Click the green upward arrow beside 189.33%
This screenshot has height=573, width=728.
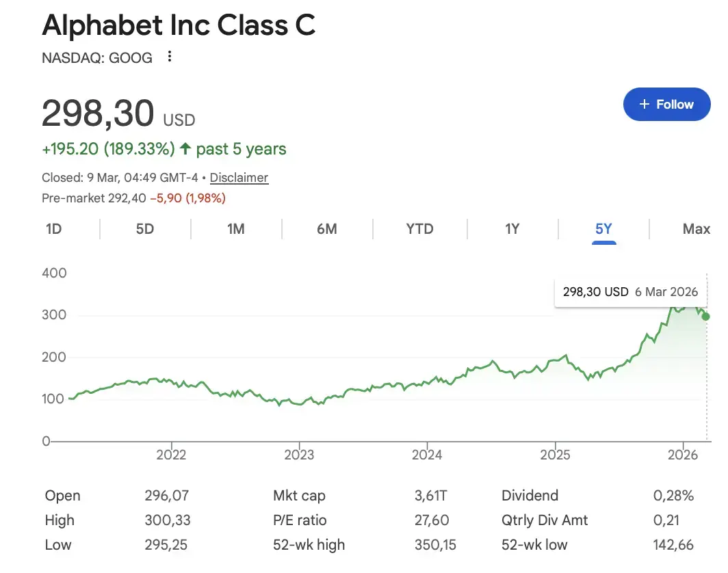click(185, 148)
